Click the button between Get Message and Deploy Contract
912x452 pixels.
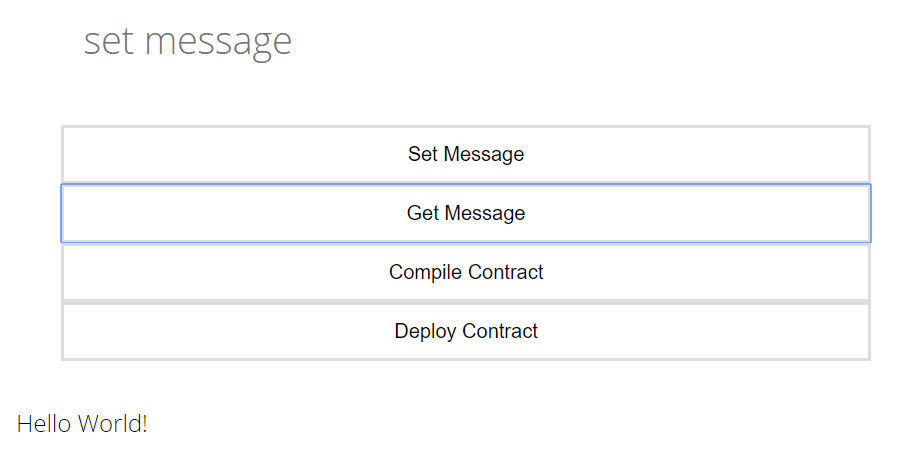click(466, 272)
